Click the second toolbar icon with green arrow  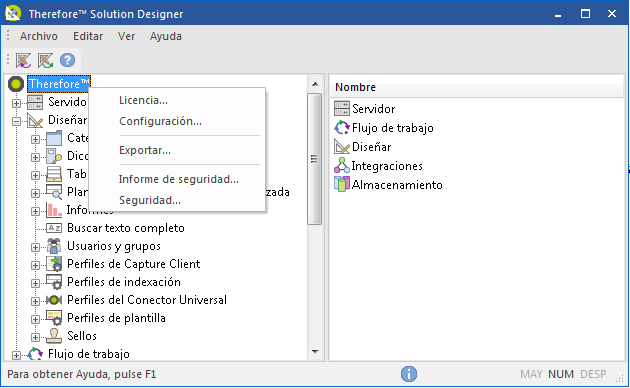pyautogui.click(x=45, y=61)
